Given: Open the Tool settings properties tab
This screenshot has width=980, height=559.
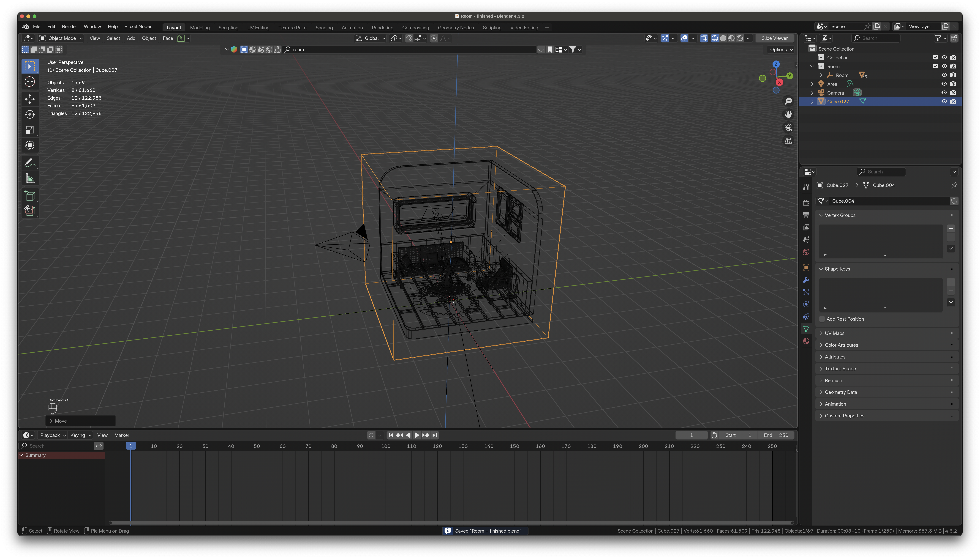Looking at the screenshot, I should click(x=806, y=187).
